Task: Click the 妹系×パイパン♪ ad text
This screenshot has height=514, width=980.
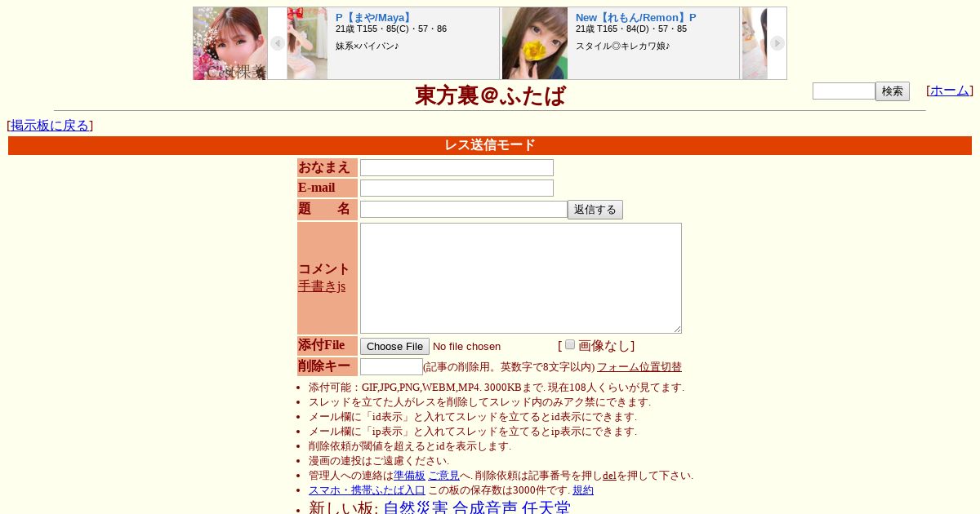Action: [367, 46]
